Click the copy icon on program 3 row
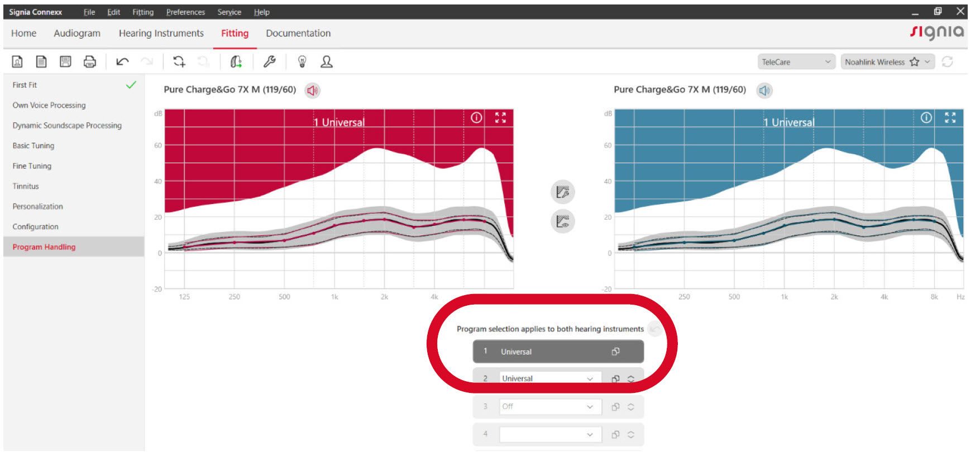Viewport: 980px width, 460px height. [x=615, y=407]
